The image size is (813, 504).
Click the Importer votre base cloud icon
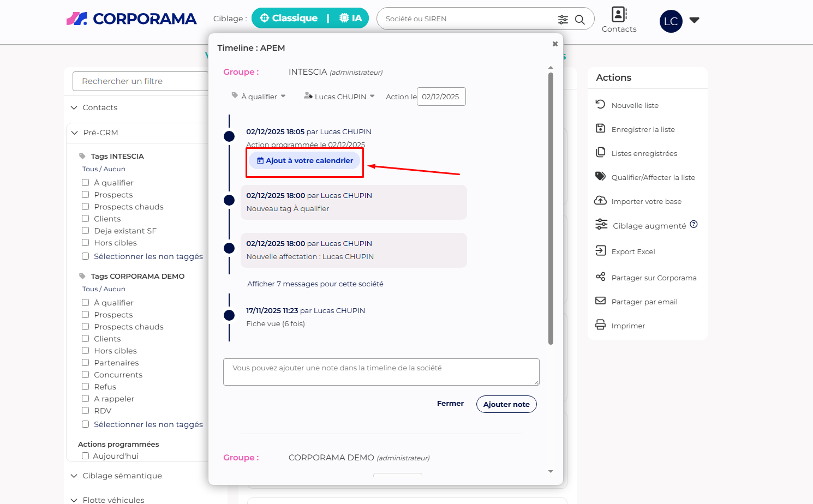pos(600,201)
